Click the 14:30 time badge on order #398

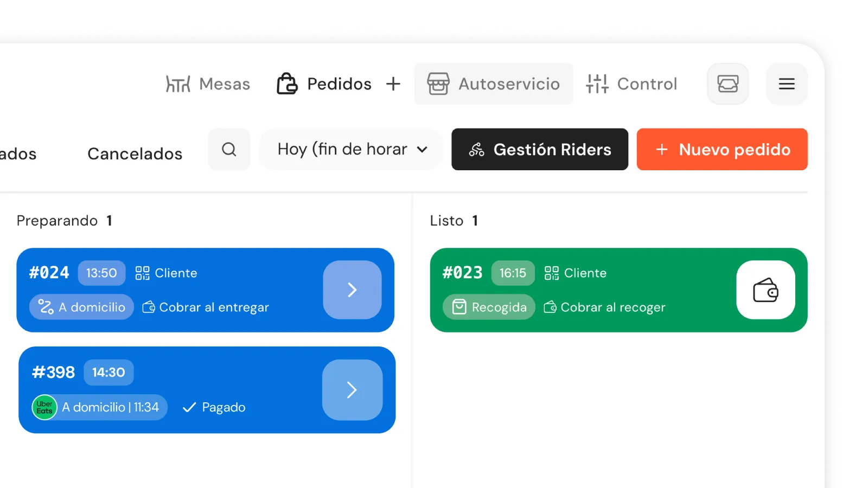[108, 373]
